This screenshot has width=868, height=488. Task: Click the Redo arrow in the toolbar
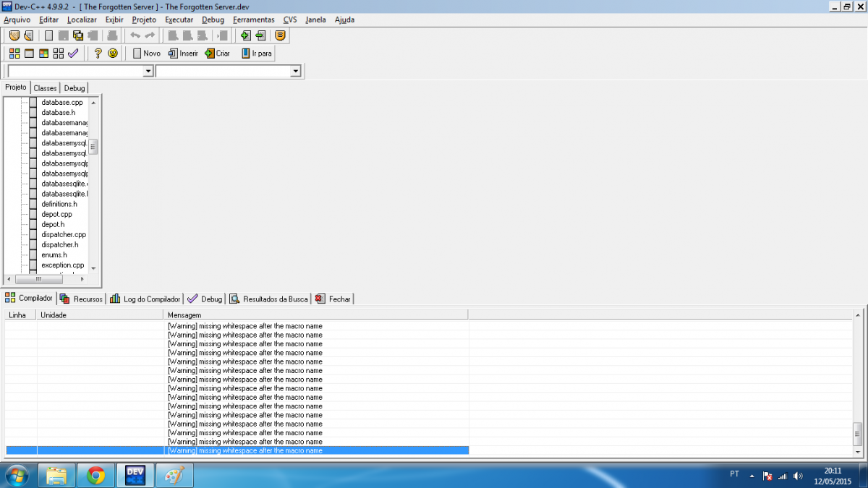(x=150, y=35)
